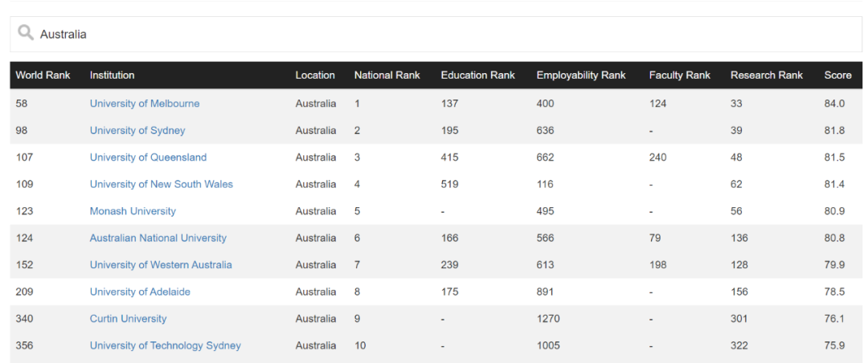868x363 pixels.
Task: Open University of Sydney link
Action: pos(137,131)
